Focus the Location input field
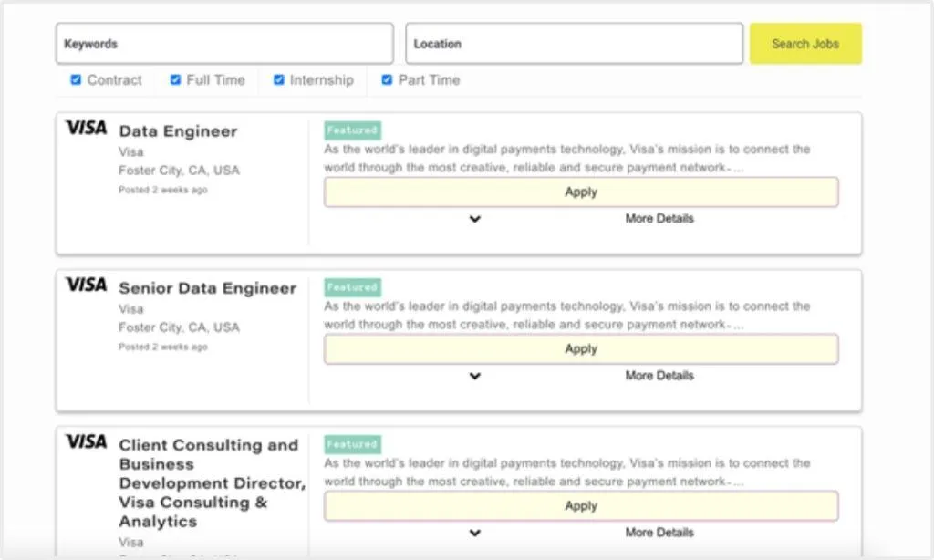934x560 pixels. [575, 44]
